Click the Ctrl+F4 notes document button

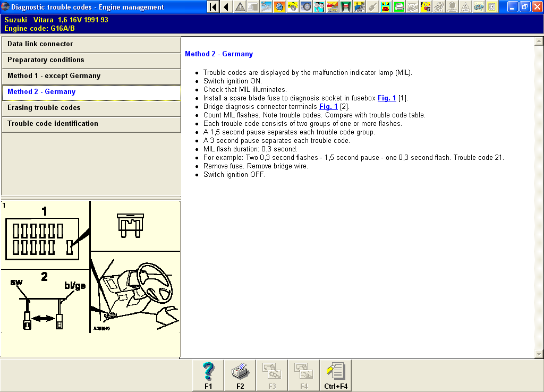[x=336, y=376]
